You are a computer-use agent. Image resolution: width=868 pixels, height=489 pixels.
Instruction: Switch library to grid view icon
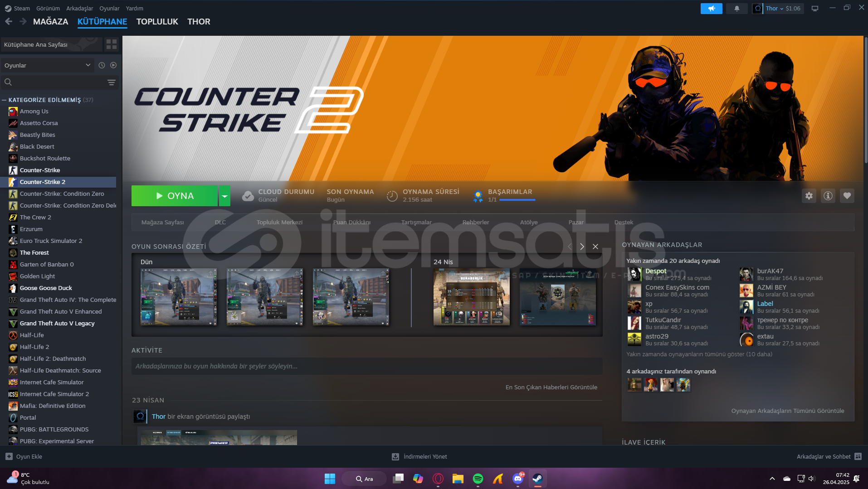(112, 44)
